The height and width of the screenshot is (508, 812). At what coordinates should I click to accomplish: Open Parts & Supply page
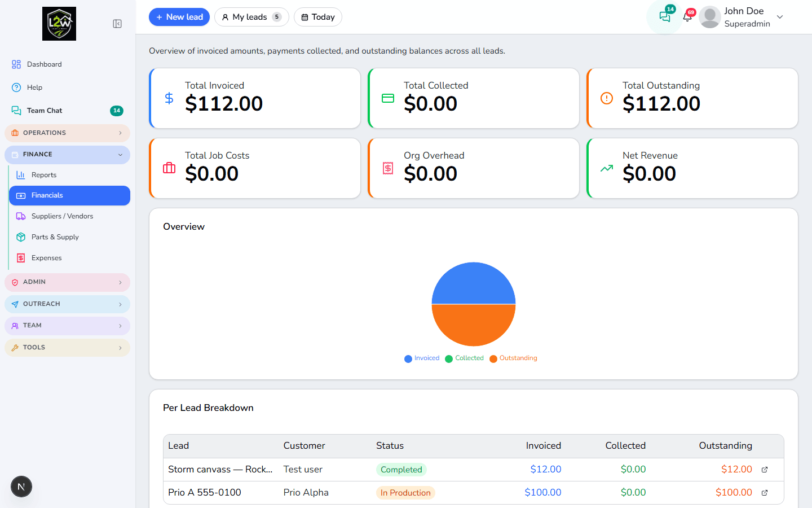point(69,237)
